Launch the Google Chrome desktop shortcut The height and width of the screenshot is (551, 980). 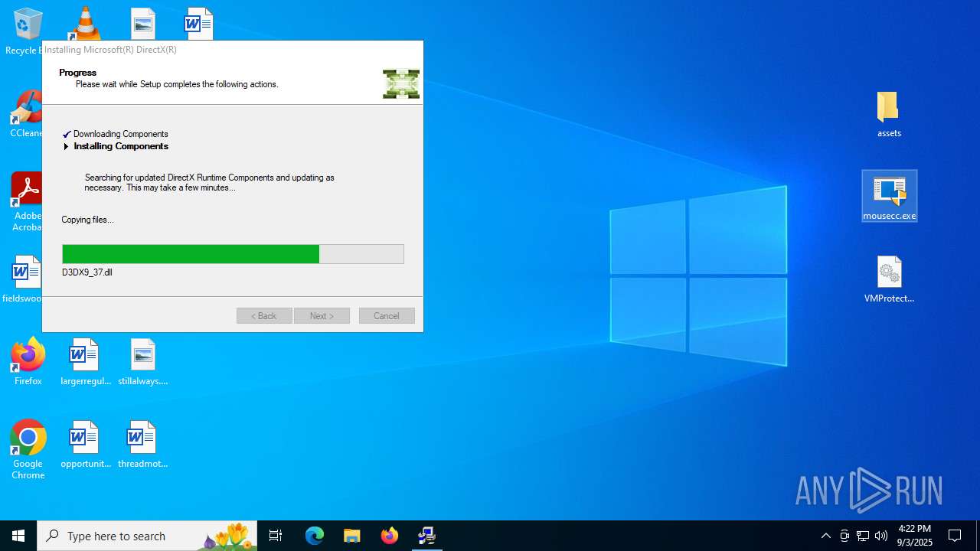click(x=28, y=449)
